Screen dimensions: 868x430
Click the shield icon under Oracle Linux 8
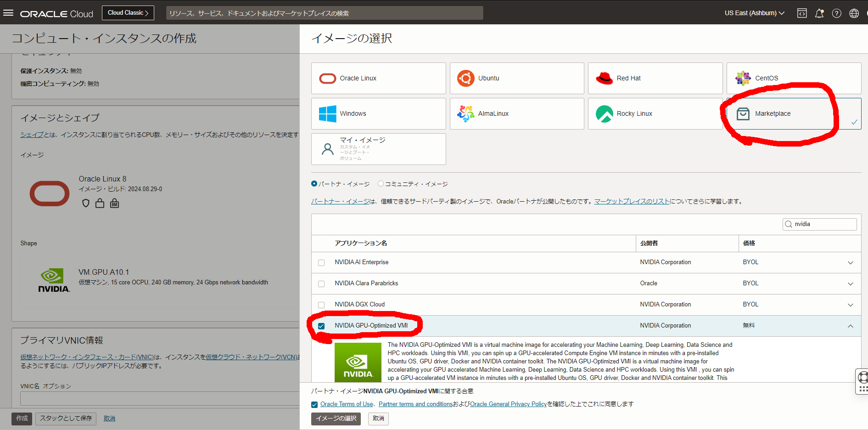pyautogui.click(x=86, y=203)
